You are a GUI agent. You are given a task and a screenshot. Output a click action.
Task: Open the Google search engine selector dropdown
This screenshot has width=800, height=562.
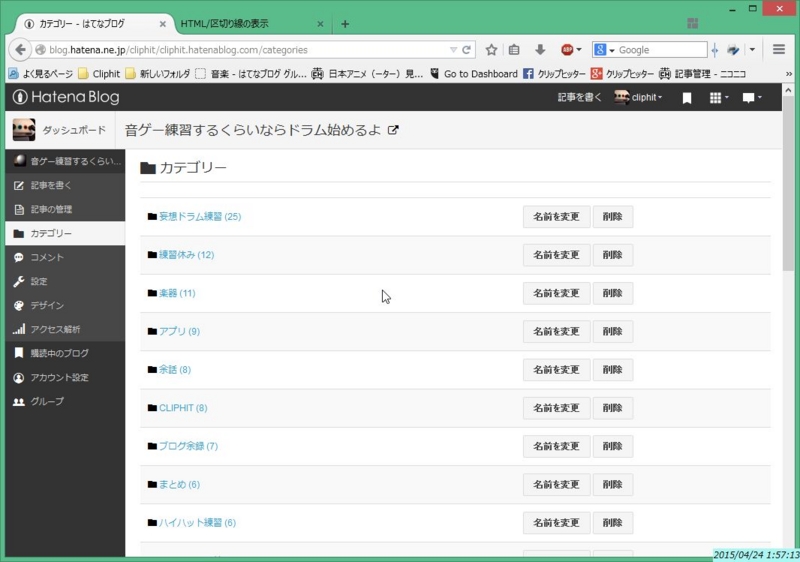click(x=604, y=49)
